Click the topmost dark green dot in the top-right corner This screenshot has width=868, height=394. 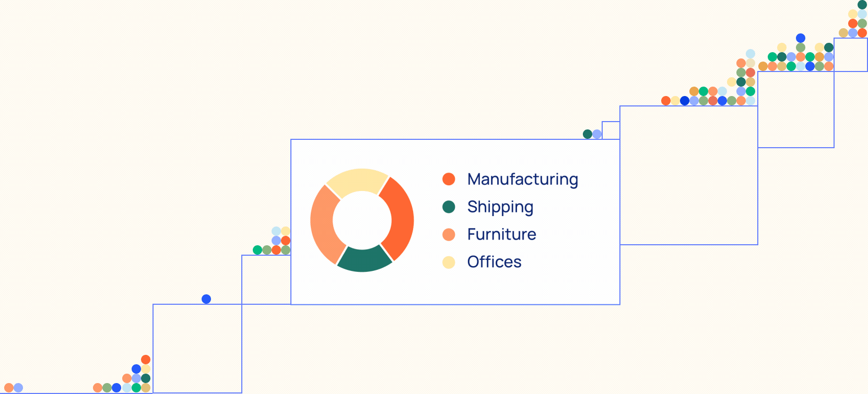coord(862,5)
